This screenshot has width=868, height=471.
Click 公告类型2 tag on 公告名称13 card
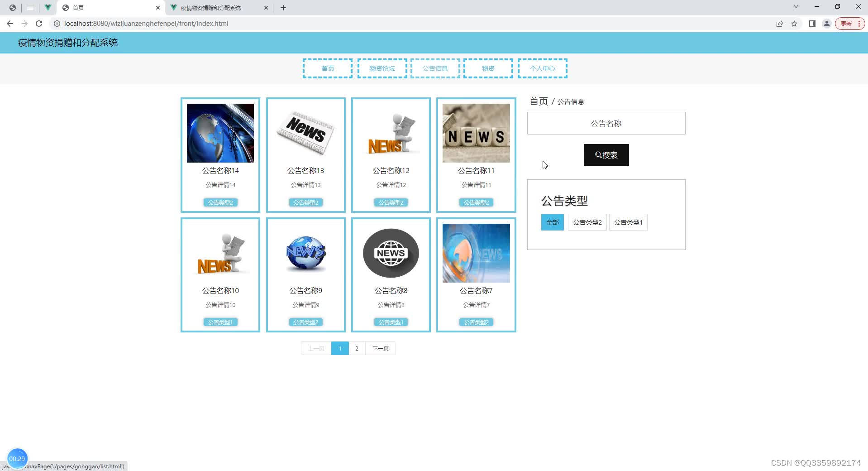305,202
